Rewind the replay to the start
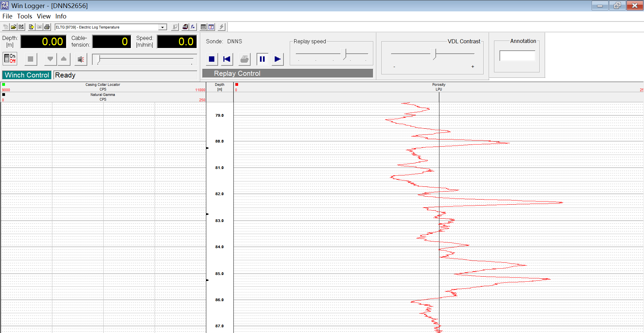The width and height of the screenshot is (644, 333). coord(227,59)
